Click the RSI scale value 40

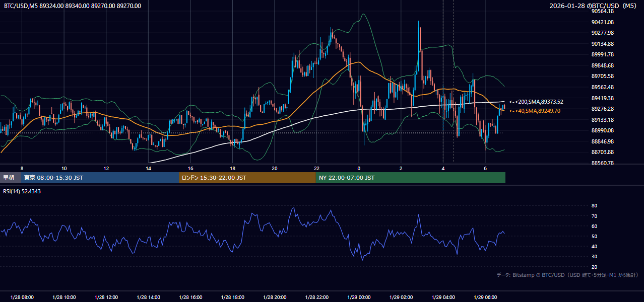pyautogui.click(x=594, y=246)
